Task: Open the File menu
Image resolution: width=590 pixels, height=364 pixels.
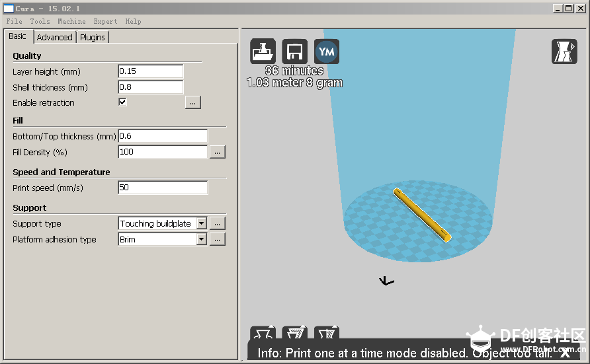Action: pos(15,21)
